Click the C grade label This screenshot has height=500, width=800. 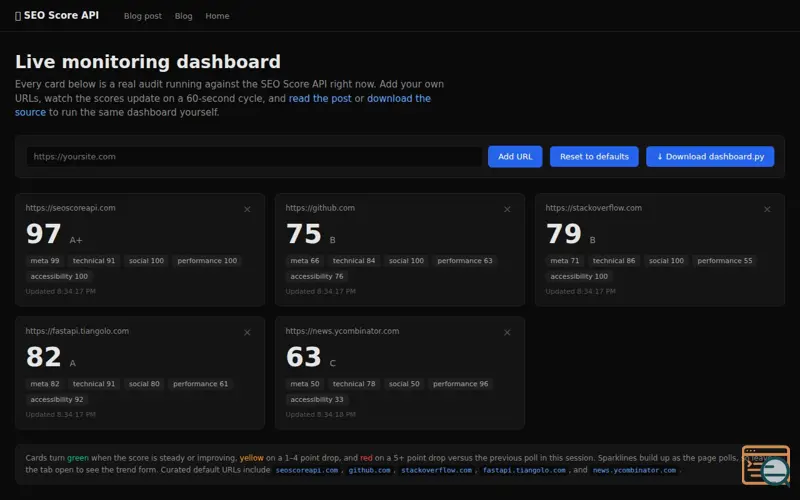(x=333, y=363)
